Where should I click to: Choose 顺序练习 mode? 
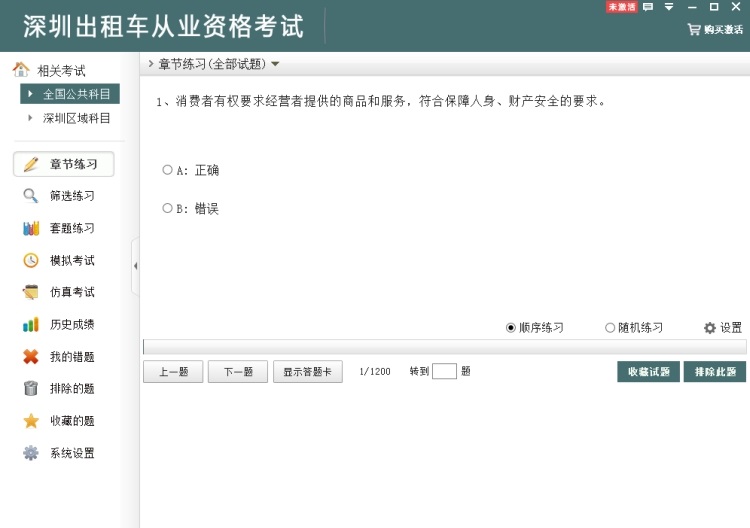tap(511, 328)
